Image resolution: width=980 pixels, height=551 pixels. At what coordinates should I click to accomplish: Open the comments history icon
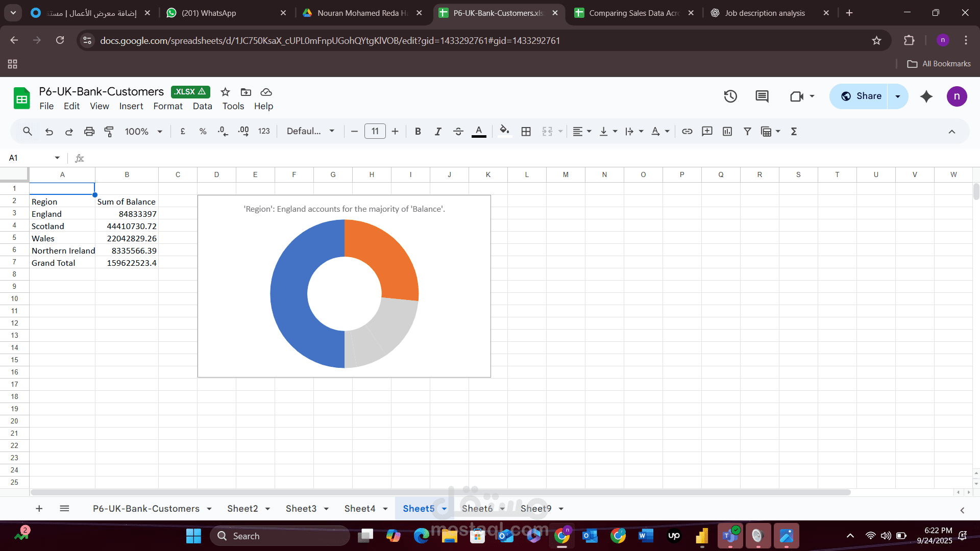coord(762,96)
